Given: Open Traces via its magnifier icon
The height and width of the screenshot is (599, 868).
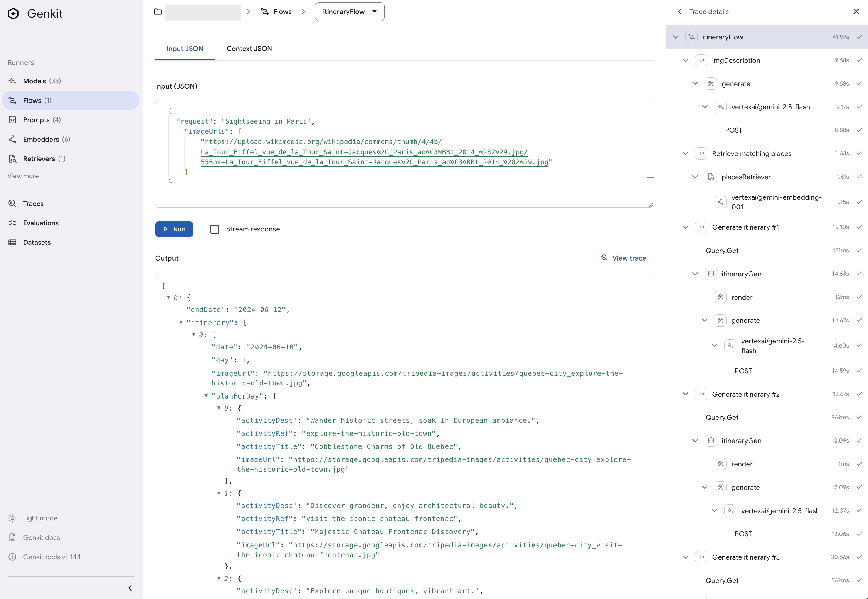Looking at the screenshot, I should click(12, 204).
